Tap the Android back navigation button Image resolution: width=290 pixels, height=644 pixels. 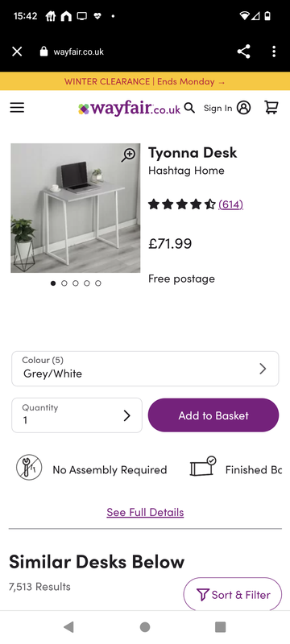click(x=68, y=627)
